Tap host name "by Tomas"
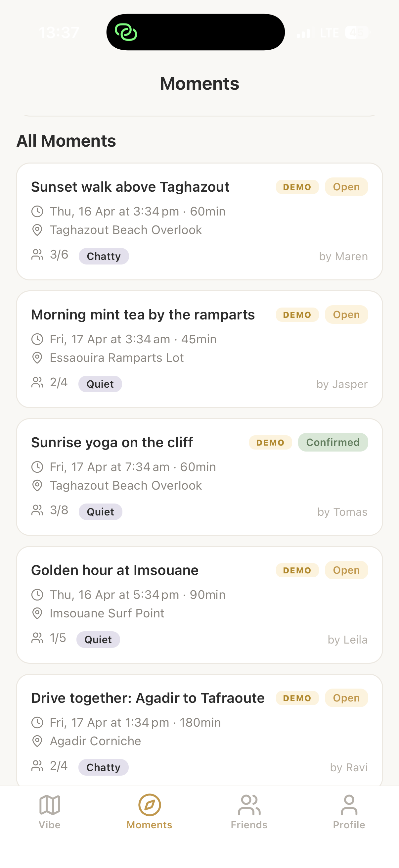The width and height of the screenshot is (399, 868). [342, 512]
